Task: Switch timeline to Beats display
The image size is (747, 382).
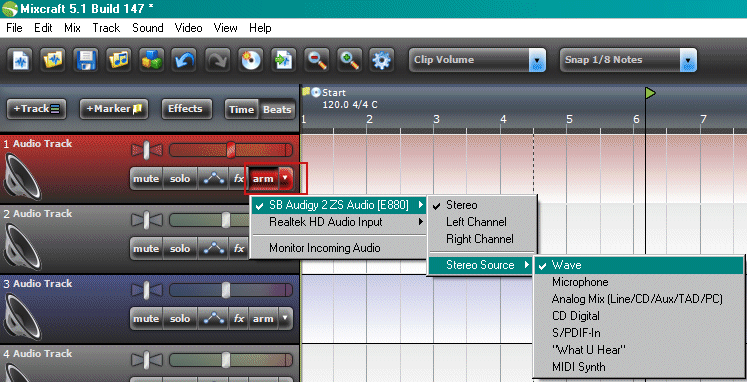Action: tap(277, 110)
